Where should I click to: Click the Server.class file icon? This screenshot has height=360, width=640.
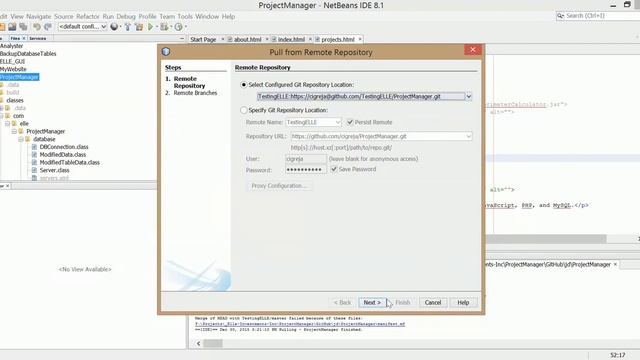pyautogui.click(x=34, y=170)
